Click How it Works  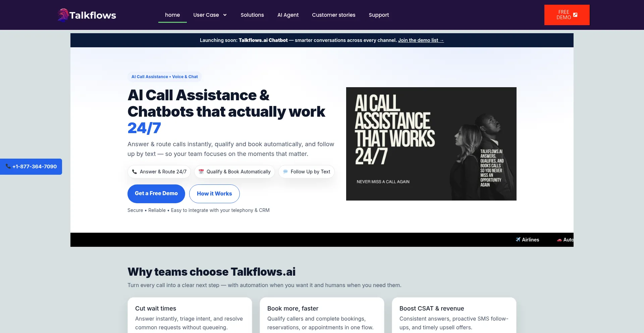tap(214, 194)
